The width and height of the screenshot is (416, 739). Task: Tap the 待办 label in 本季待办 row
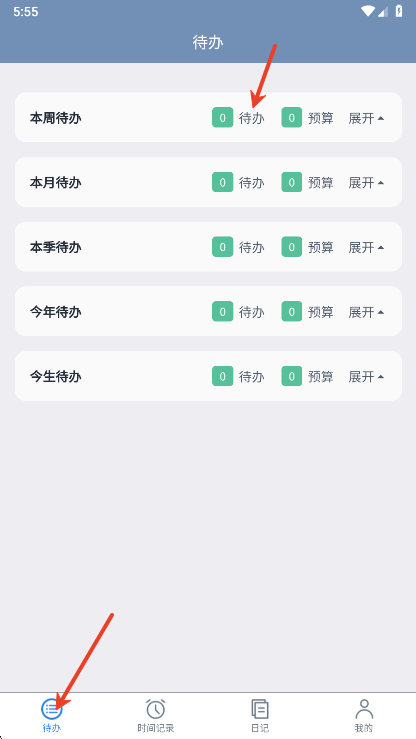252,247
